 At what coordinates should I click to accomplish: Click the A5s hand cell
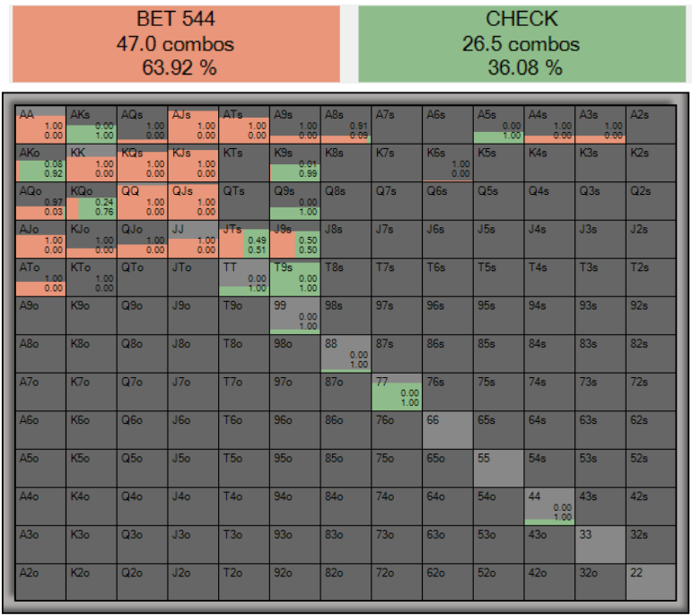498,125
